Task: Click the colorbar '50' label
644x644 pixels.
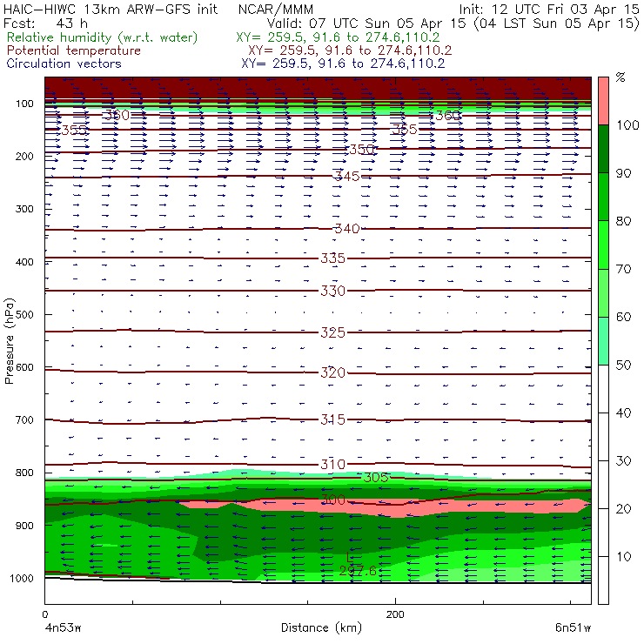Action: [x=624, y=366]
